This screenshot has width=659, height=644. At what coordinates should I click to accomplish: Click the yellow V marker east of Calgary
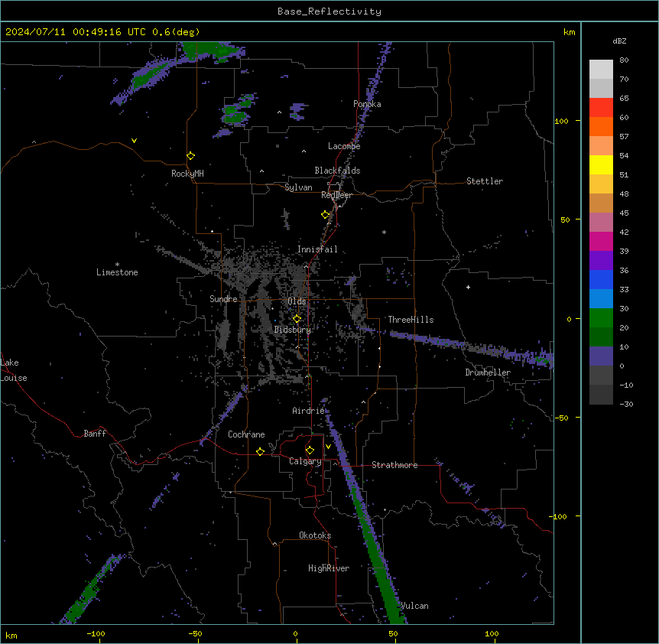(x=328, y=447)
